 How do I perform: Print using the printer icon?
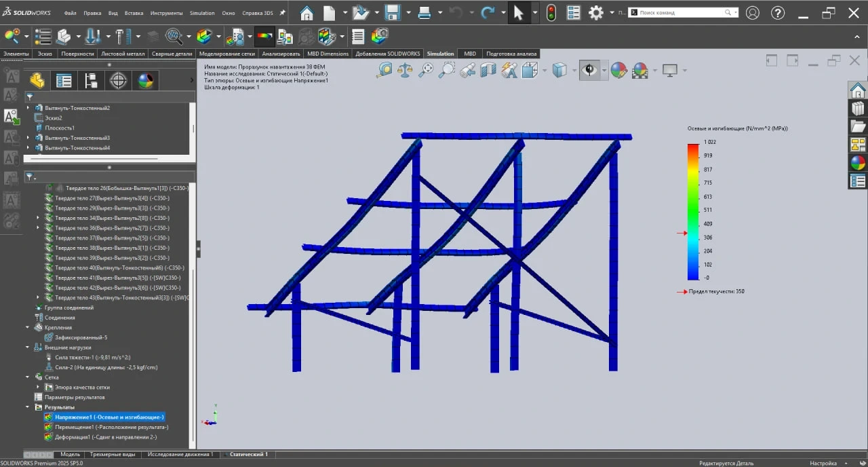(x=425, y=12)
